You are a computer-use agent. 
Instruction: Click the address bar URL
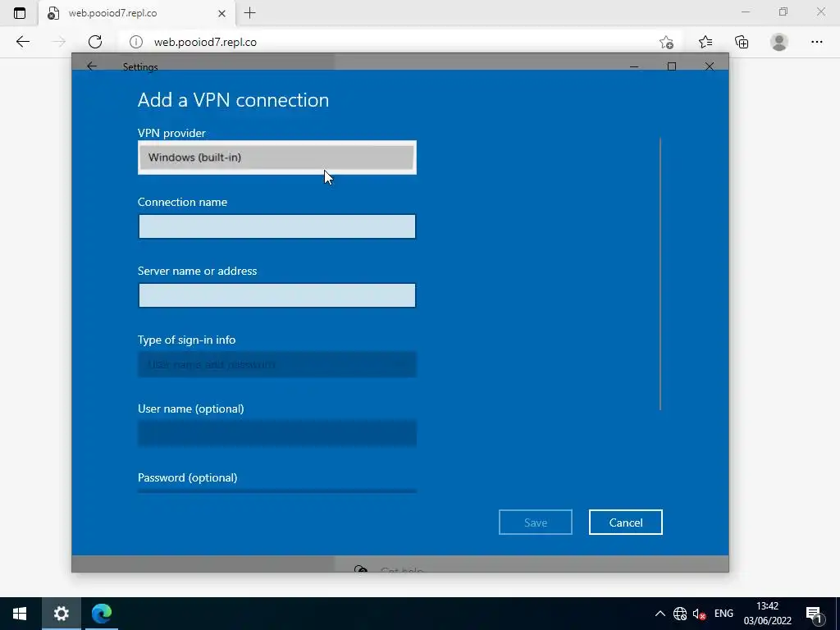pos(205,43)
